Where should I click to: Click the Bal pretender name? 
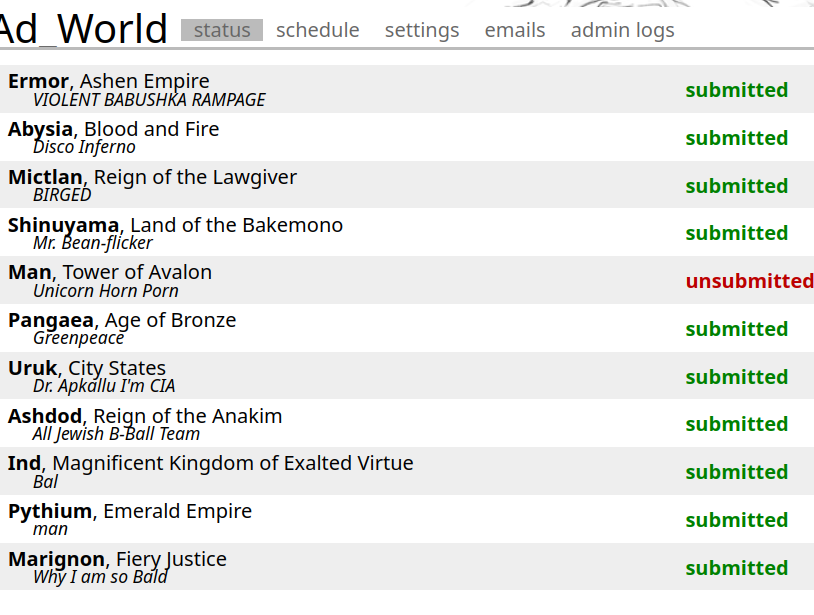[x=45, y=482]
